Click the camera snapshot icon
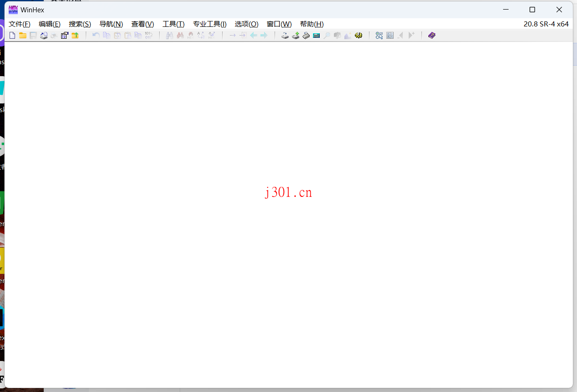Viewport: 577px width, 392px height. coord(338,36)
